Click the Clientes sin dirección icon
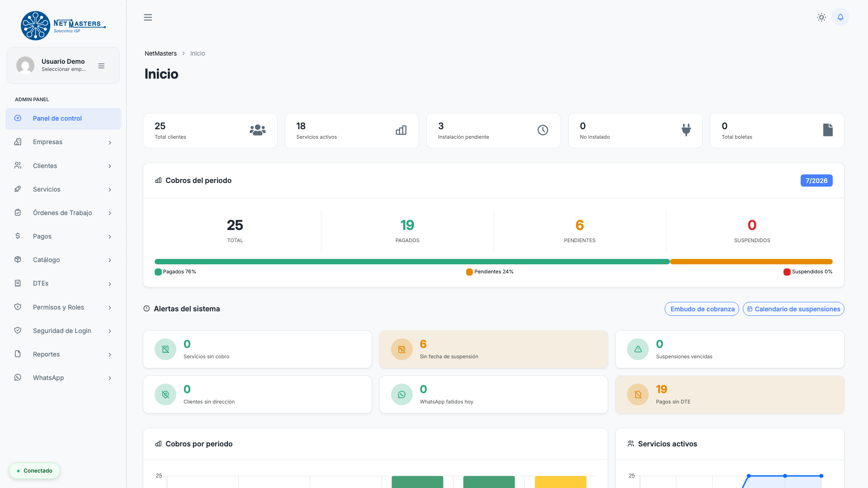This screenshot has width=868, height=488. (x=165, y=394)
